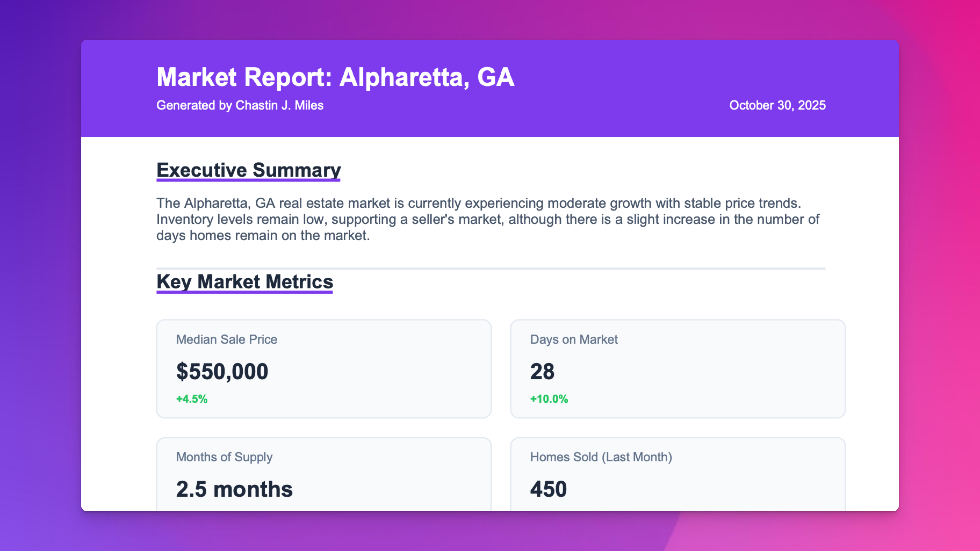Click the Months of Supply label

point(224,457)
